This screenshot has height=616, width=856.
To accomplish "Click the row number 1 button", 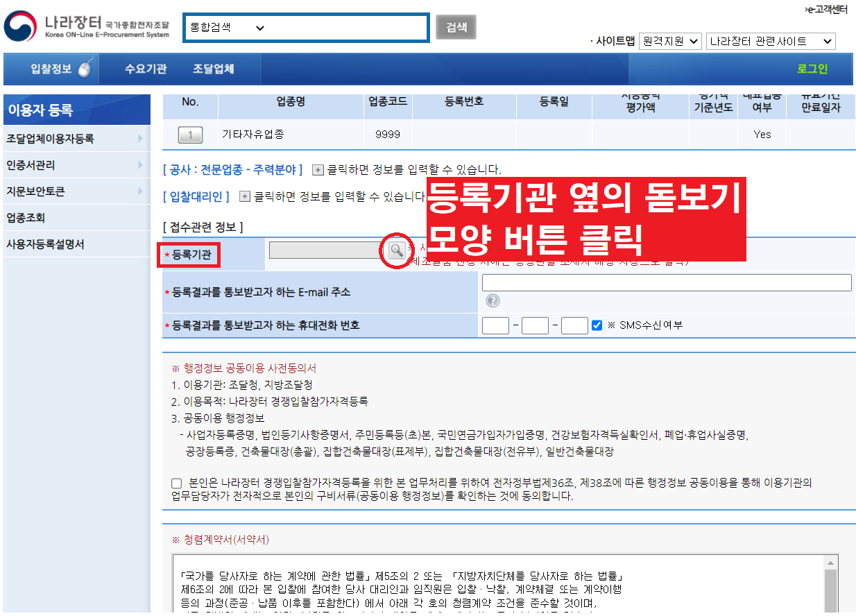I will (x=190, y=135).
